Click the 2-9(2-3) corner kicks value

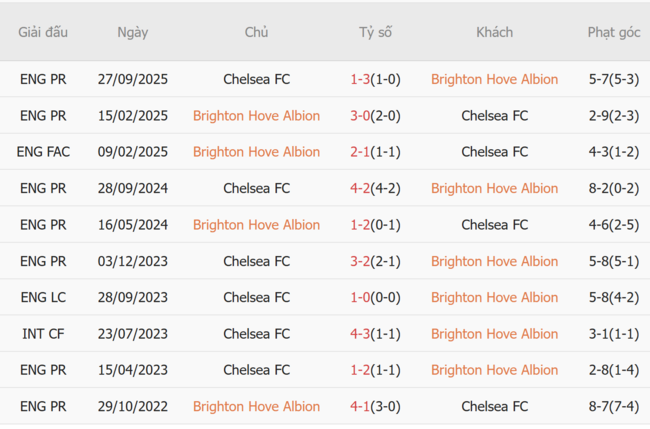pos(613,115)
